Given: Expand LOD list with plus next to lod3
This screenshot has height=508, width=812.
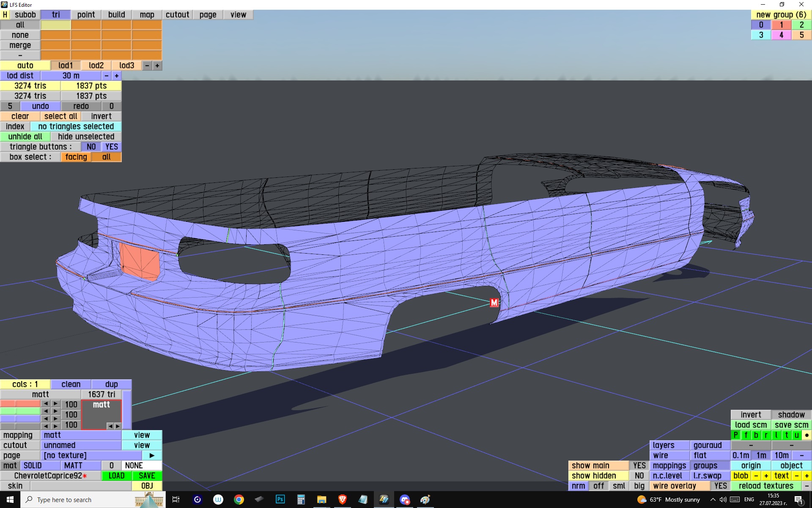Looking at the screenshot, I should pos(157,66).
